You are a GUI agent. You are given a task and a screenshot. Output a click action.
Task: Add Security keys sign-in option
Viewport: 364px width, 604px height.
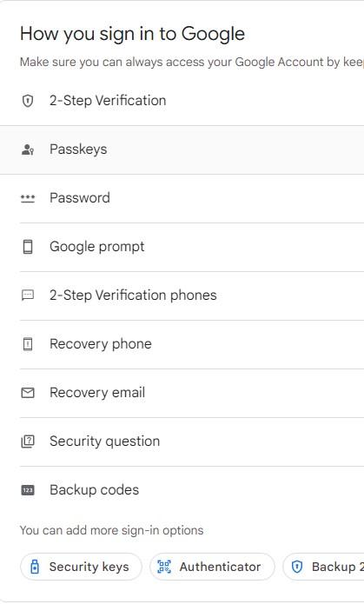[81, 567]
